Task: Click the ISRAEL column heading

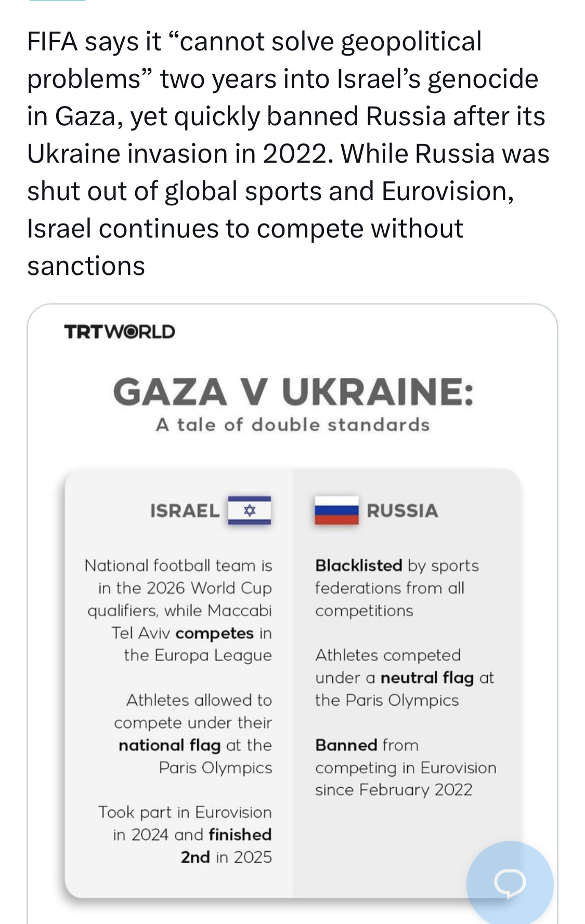Action: click(x=185, y=511)
